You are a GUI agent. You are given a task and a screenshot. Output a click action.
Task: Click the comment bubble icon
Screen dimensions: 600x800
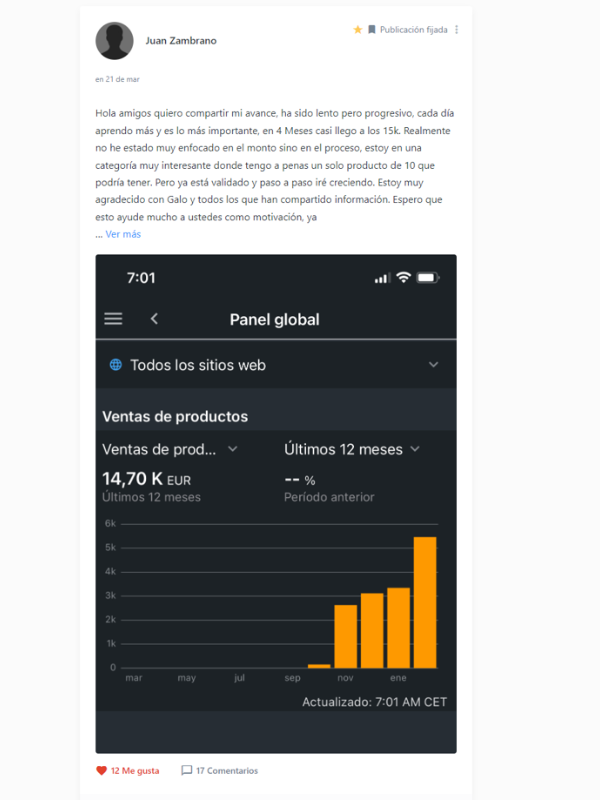[x=187, y=771]
